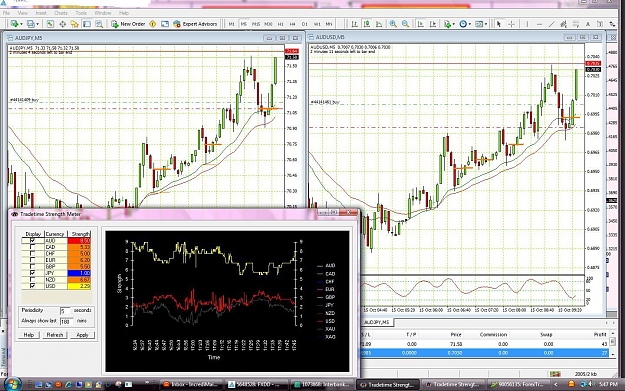The image size is (625, 391).
Task: Expand the Profiles dropdown arrow
Action: 37,24
